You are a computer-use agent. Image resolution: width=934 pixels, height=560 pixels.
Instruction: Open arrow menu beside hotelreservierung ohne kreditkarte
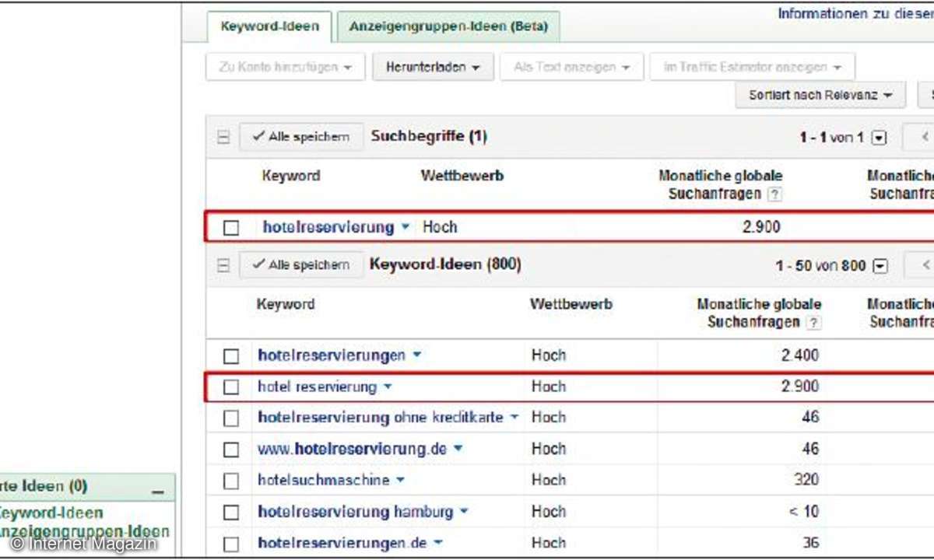coord(514,418)
